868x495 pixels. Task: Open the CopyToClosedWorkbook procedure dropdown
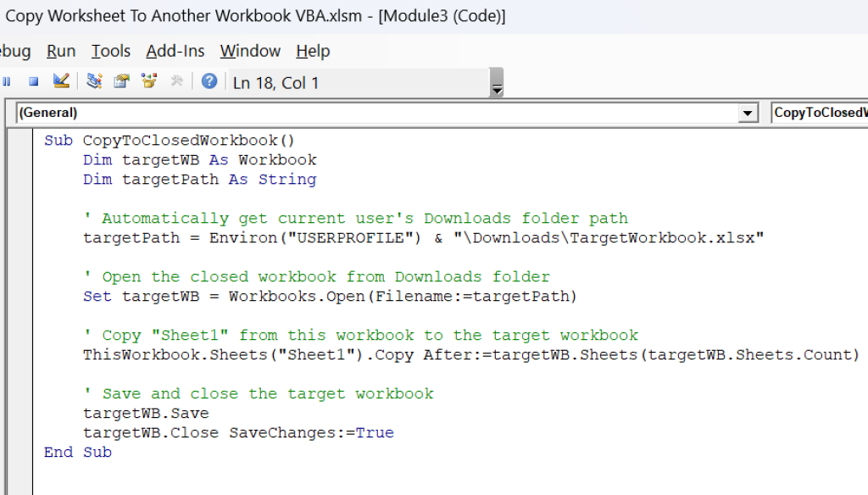tap(818, 112)
